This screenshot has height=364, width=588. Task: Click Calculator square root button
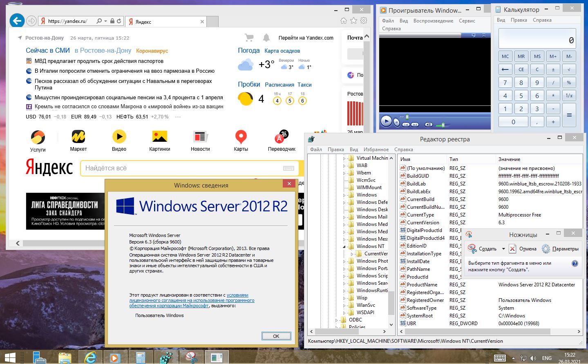(x=569, y=69)
